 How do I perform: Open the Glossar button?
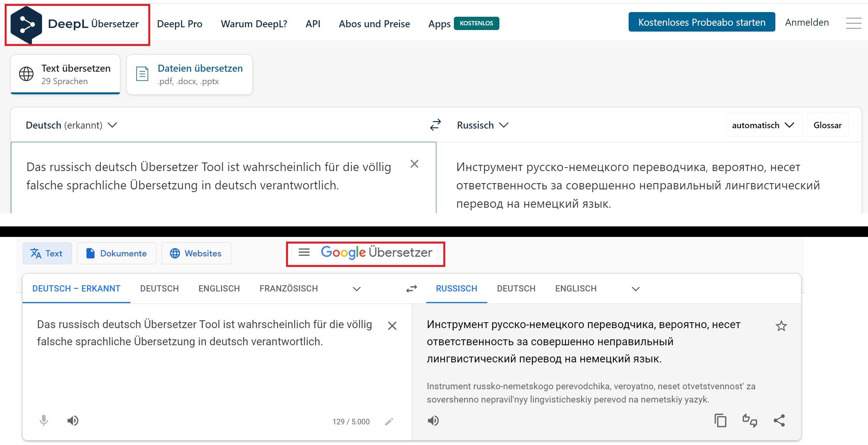828,125
